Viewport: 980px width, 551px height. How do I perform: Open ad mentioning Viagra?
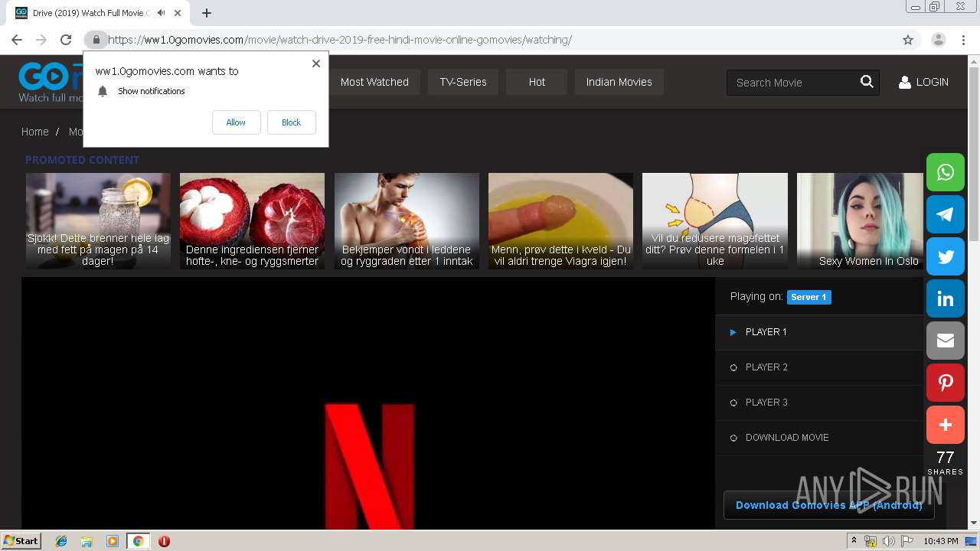560,220
